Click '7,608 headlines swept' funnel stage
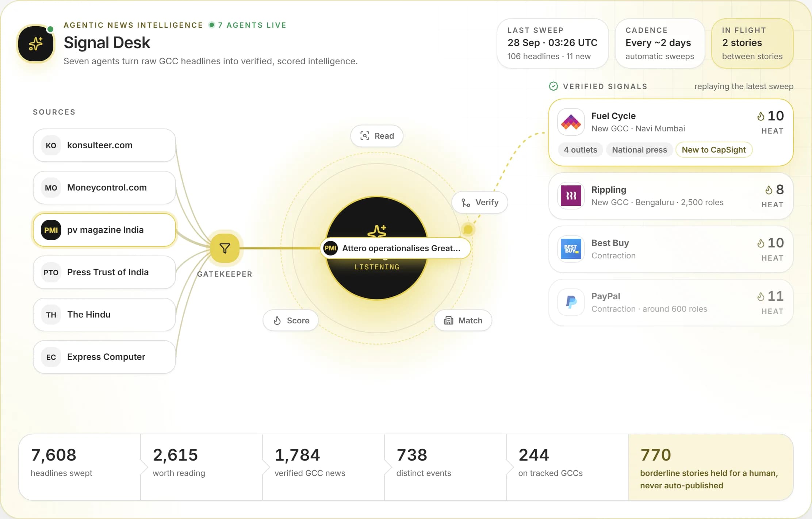Viewport: 812px width, 519px height. click(80, 467)
